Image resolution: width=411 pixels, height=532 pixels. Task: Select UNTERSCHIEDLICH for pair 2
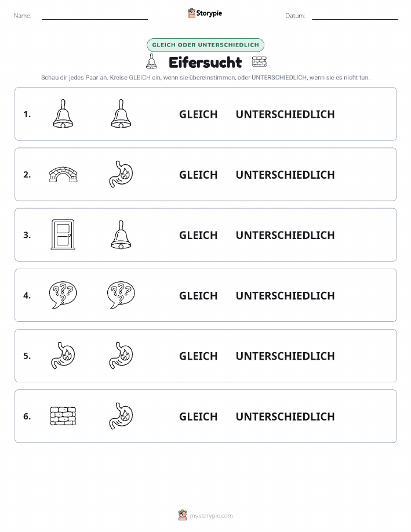(285, 175)
